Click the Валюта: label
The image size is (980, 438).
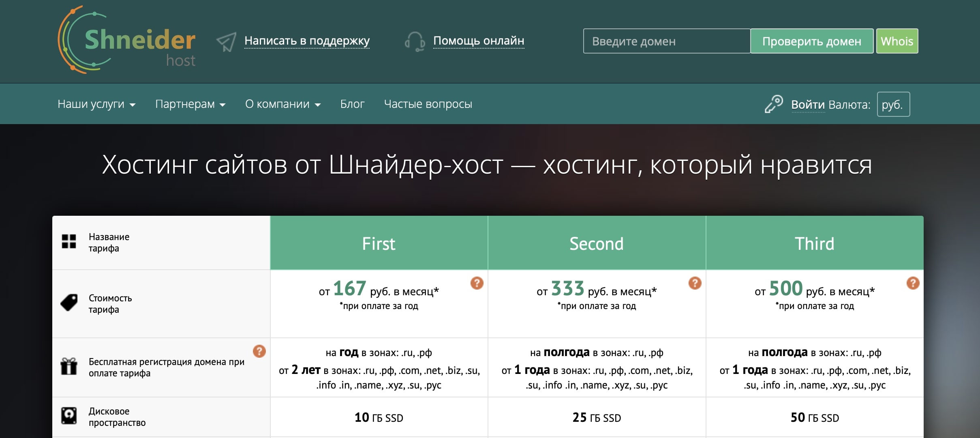point(849,105)
